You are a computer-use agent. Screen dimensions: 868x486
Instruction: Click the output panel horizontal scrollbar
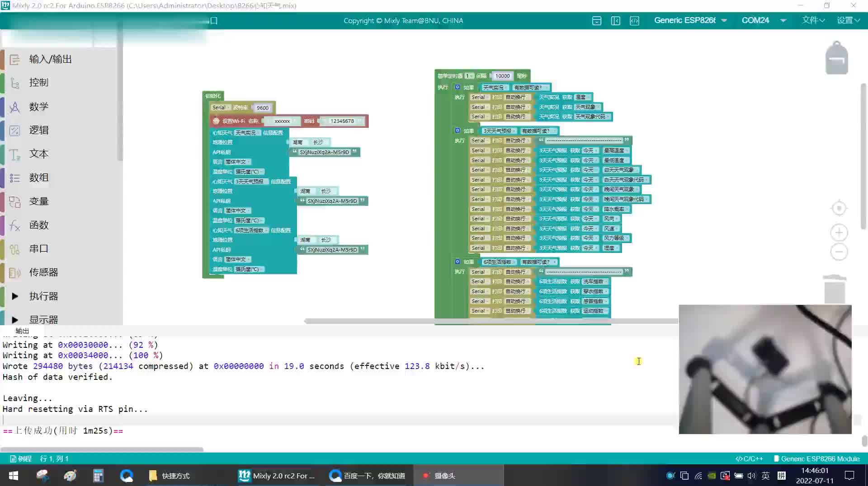click(102, 449)
